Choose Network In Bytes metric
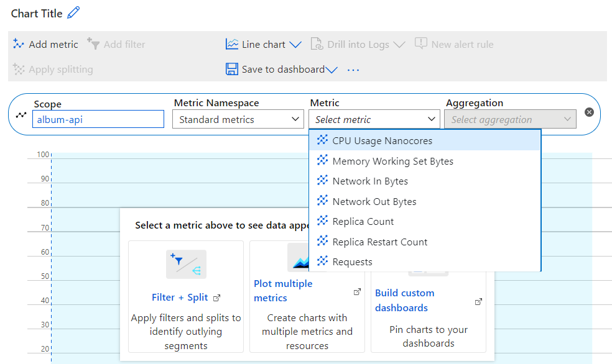The width and height of the screenshot is (612, 364). click(x=425, y=181)
